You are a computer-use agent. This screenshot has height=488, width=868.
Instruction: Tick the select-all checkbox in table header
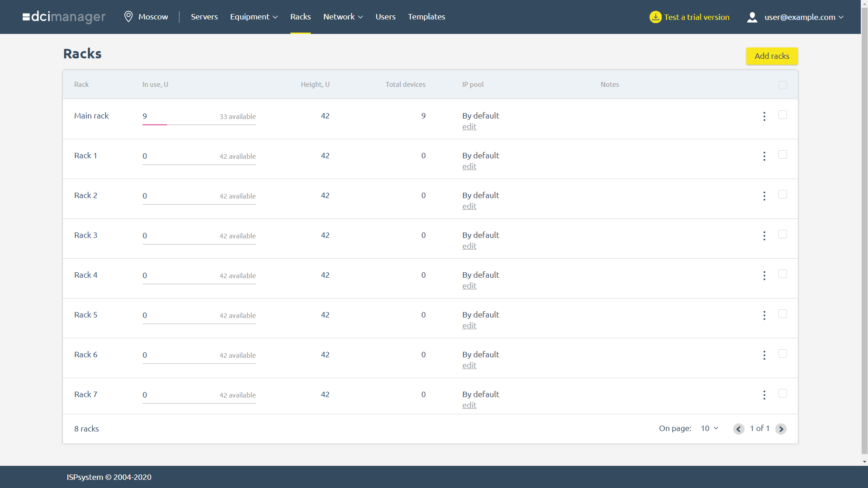pyautogui.click(x=783, y=85)
